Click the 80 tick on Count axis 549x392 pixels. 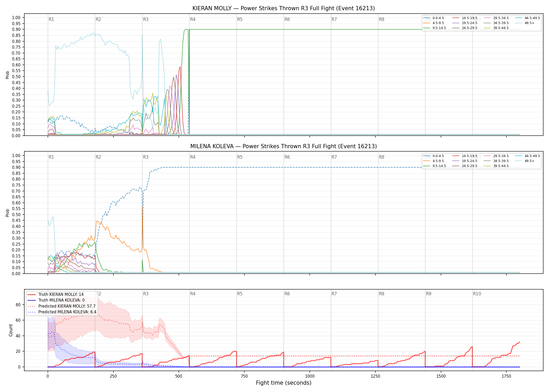tap(18, 305)
